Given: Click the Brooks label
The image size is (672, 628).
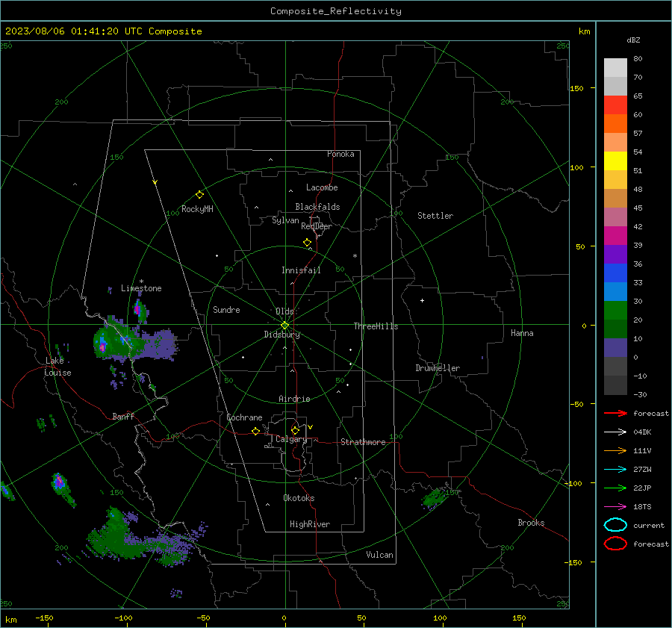Looking at the screenshot, I should 531,523.
